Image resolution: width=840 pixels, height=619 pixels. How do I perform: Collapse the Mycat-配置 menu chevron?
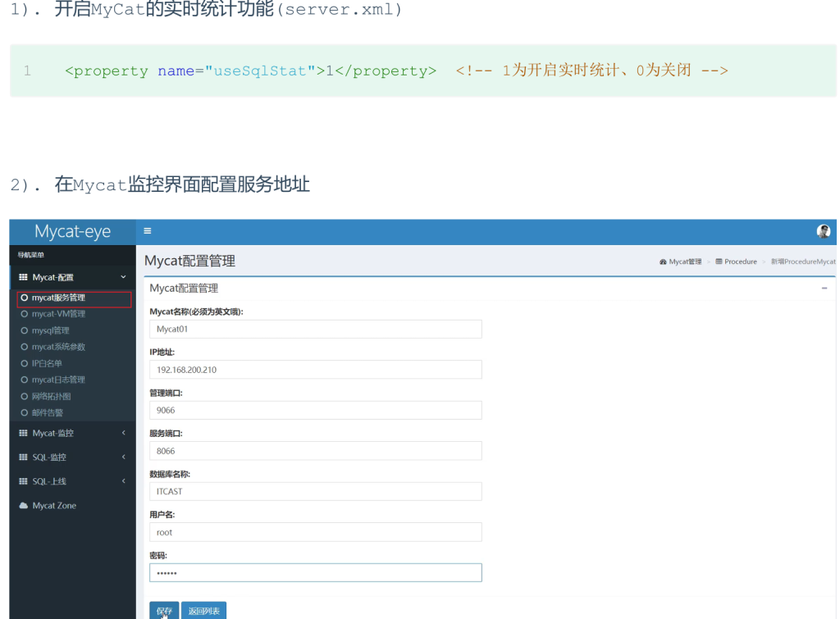[123, 278]
